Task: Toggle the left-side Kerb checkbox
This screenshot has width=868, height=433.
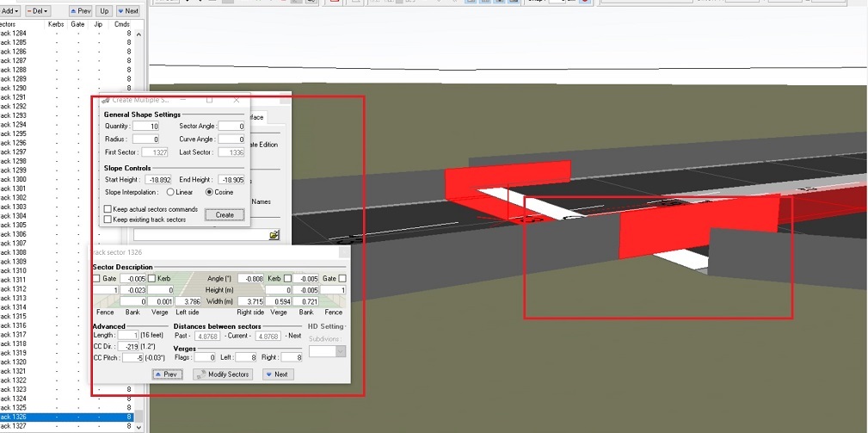Action: coord(151,279)
